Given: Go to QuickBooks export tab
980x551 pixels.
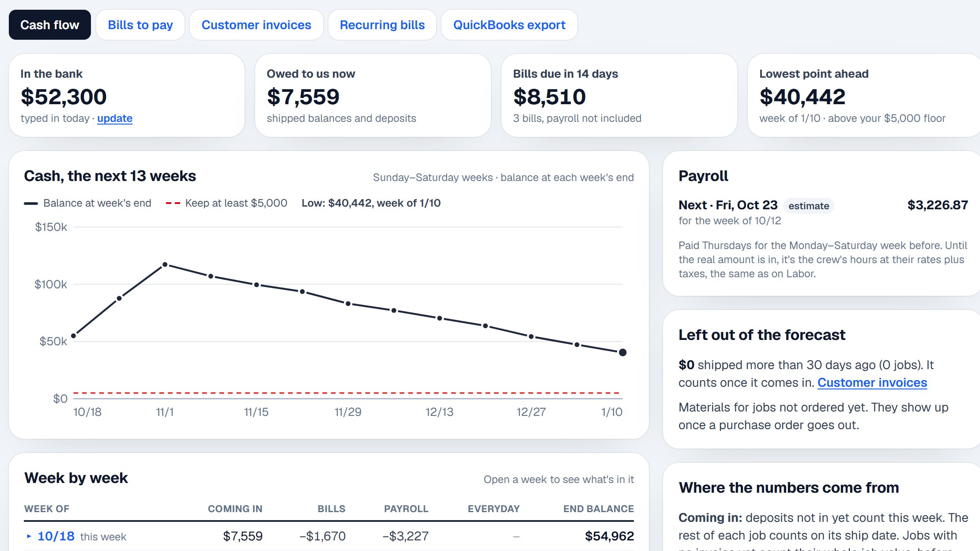Looking at the screenshot, I should pyautogui.click(x=509, y=25).
